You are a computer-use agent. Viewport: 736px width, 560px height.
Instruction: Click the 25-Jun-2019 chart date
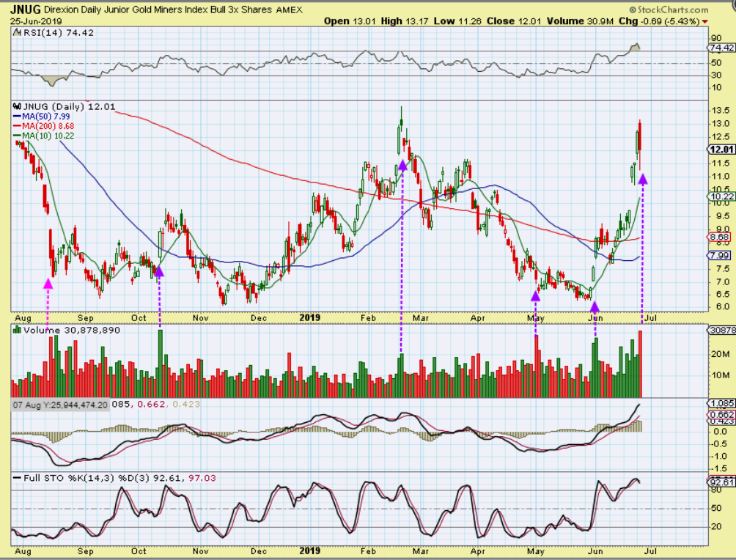[36, 21]
